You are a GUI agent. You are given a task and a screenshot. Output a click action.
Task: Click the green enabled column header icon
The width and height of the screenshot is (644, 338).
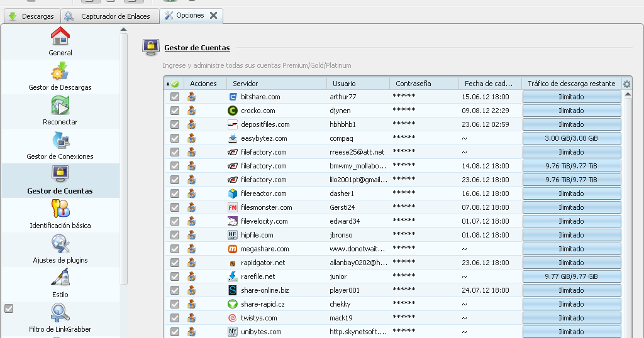tap(175, 84)
